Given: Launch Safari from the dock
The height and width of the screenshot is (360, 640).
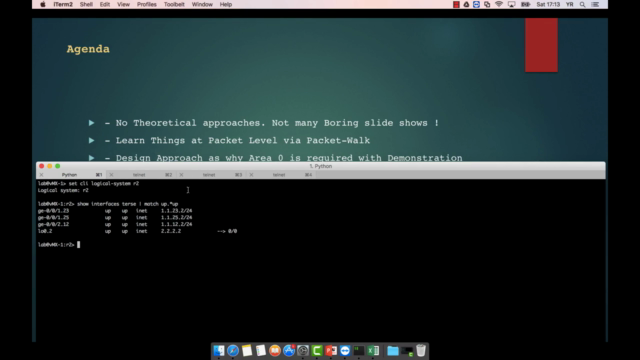Looking at the screenshot, I should [x=233, y=351].
